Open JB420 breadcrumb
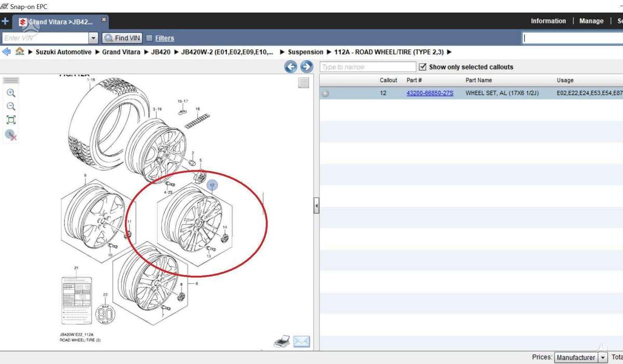623x364 pixels. (161, 52)
